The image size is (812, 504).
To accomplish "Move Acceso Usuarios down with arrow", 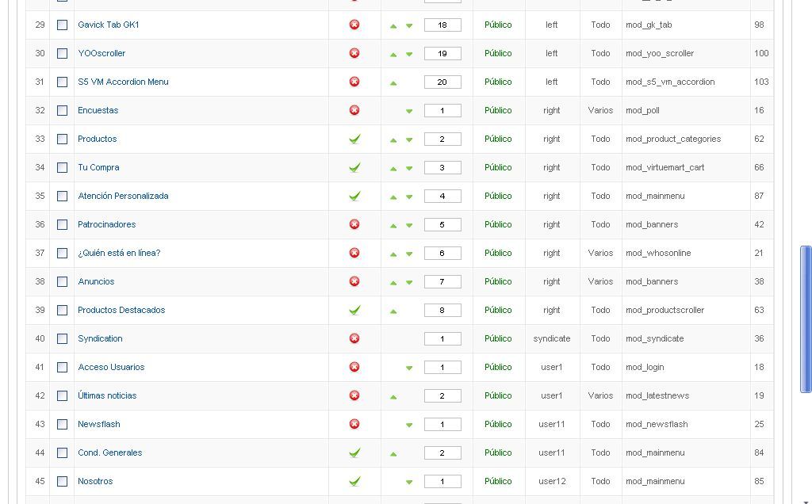I will tap(409, 368).
